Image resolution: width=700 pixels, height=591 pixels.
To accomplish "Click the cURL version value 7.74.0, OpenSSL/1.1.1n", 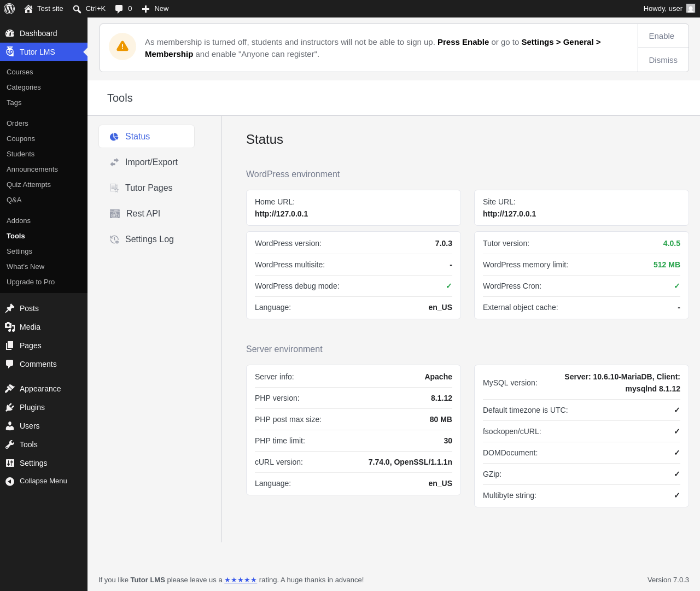I will 410,462.
